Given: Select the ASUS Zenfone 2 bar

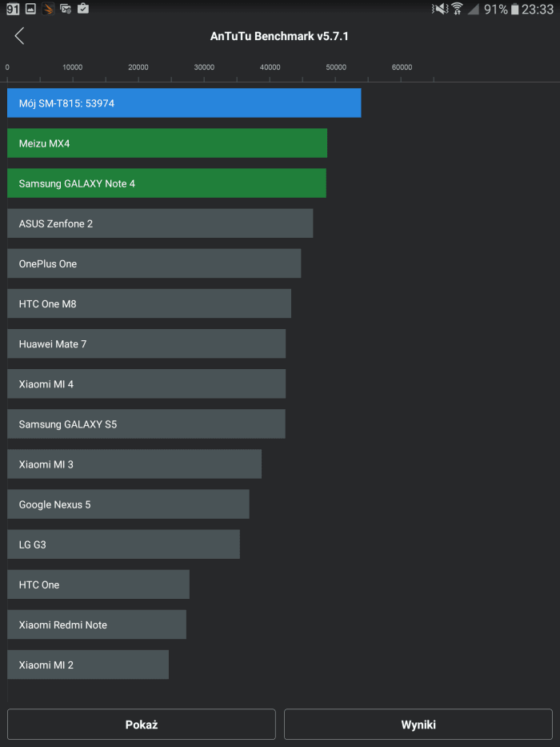Looking at the screenshot, I should click(x=160, y=223).
